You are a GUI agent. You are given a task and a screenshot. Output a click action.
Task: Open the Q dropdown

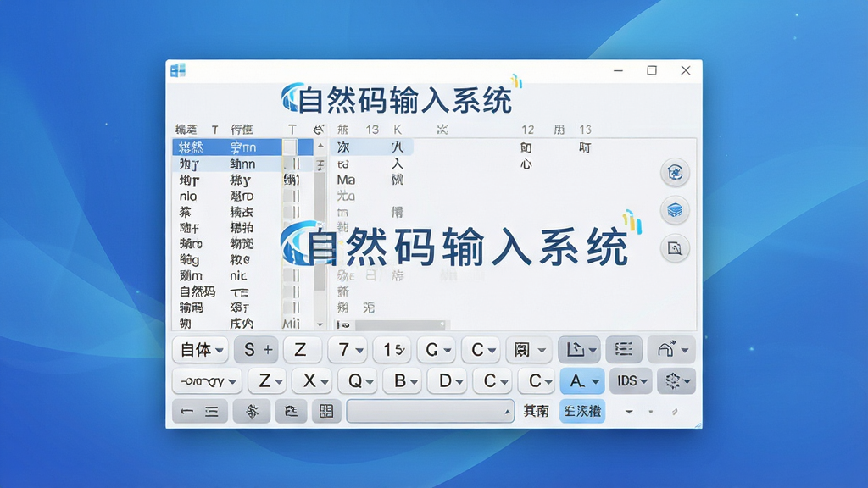pyautogui.click(x=358, y=380)
